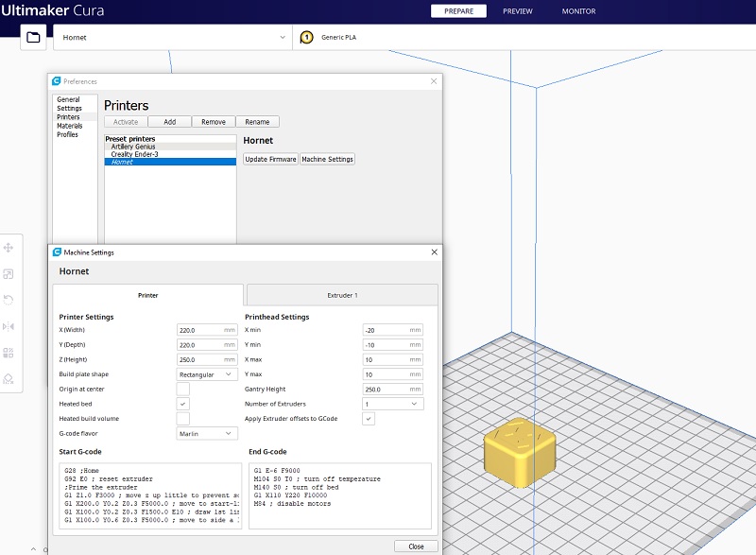Select the Rotate tool in left toolbar
Image resolution: width=756 pixels, height=555 pixels.
9,301
